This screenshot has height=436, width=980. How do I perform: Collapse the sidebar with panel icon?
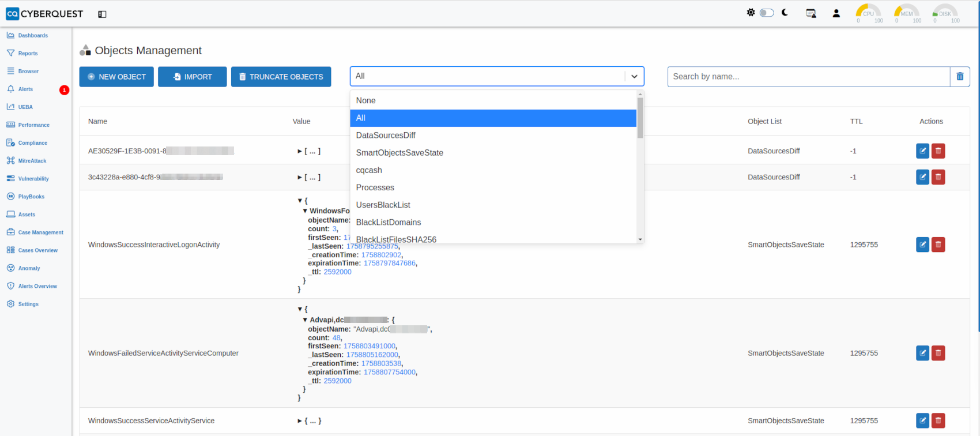(102, 14)
